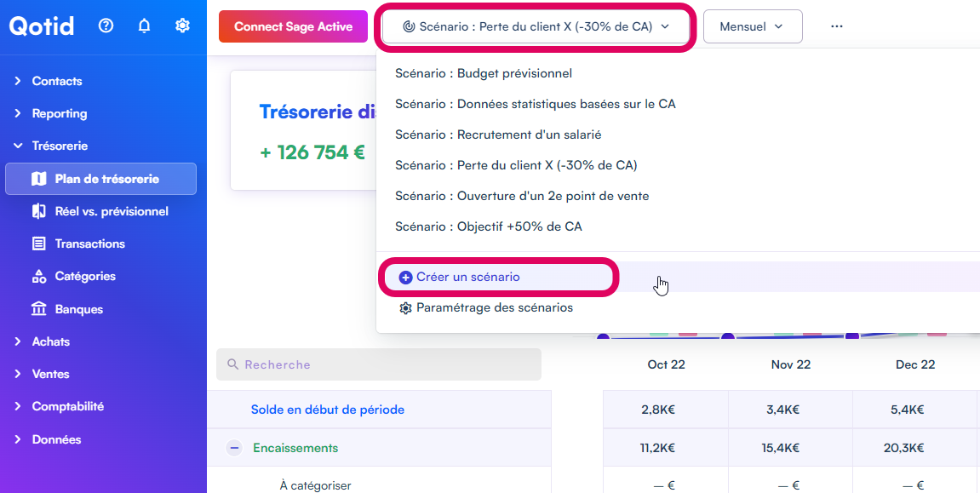Focus the Recherche search field
Viewport: 980px width, 493px height.
(379, 364)
